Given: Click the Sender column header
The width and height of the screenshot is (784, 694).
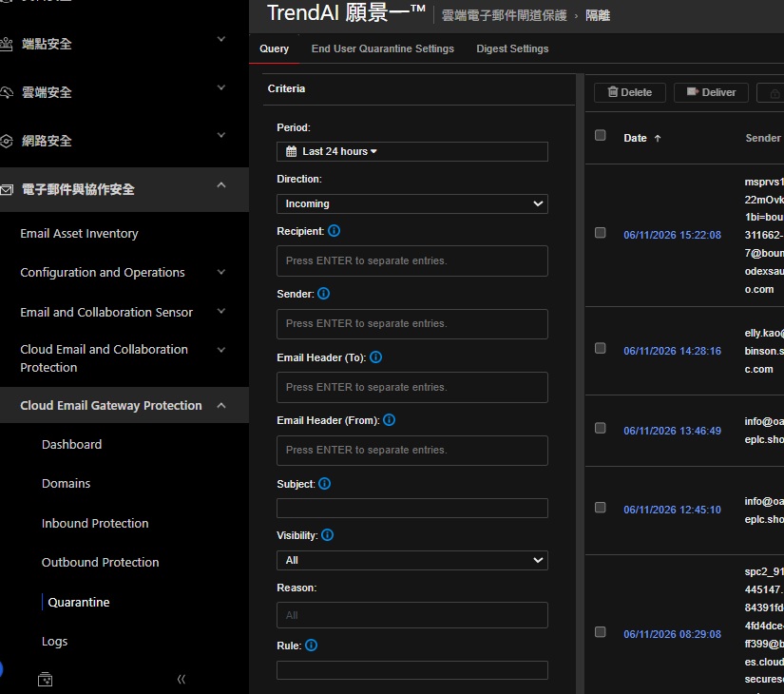Looking at the screenshot, I should point(762,138).
